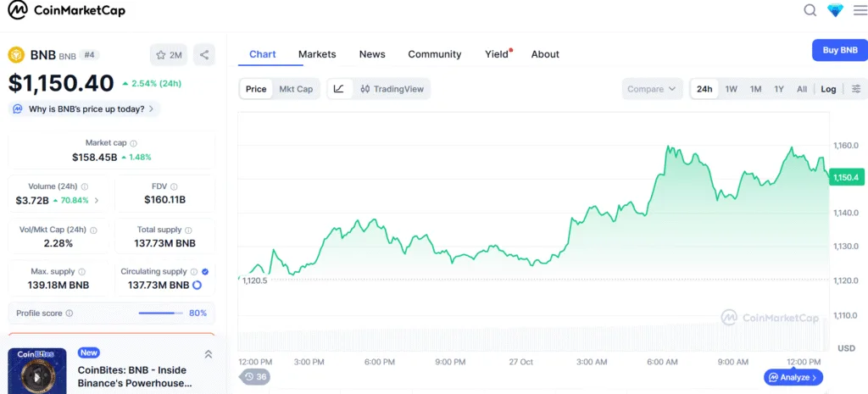Select the line chart icon
The image size is (868, 394).
pos(338,89)
